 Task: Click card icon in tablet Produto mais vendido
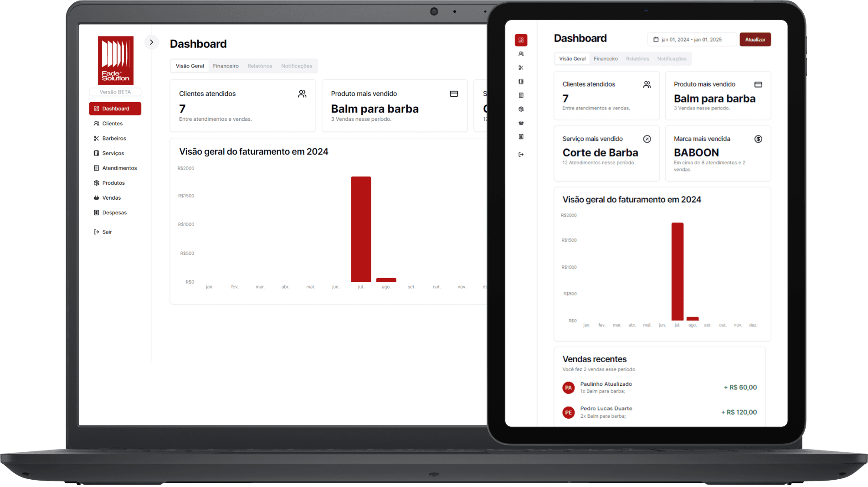(x=758, y=84)
